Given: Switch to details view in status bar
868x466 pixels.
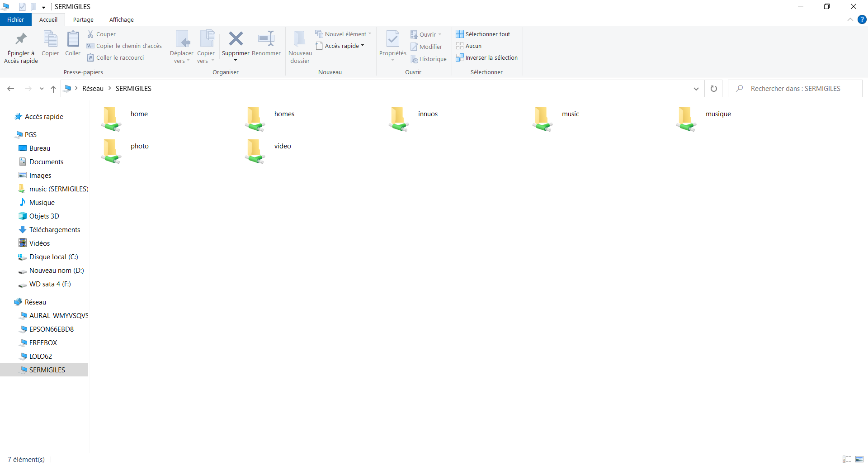Looking at the screenshot, I should [x=847, y=459].
